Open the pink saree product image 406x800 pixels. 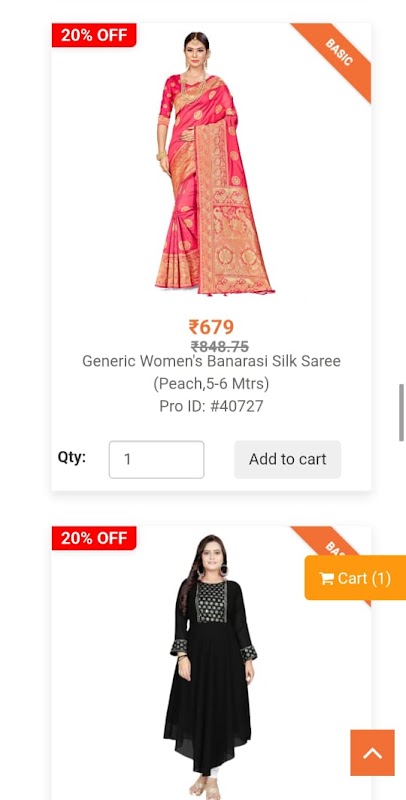212,163
